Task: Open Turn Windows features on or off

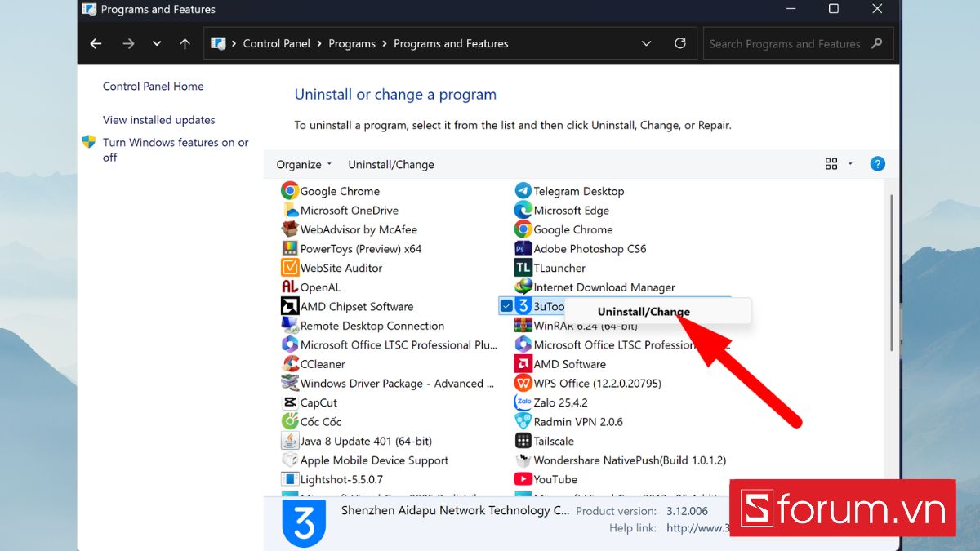Action: click(176, 149)
